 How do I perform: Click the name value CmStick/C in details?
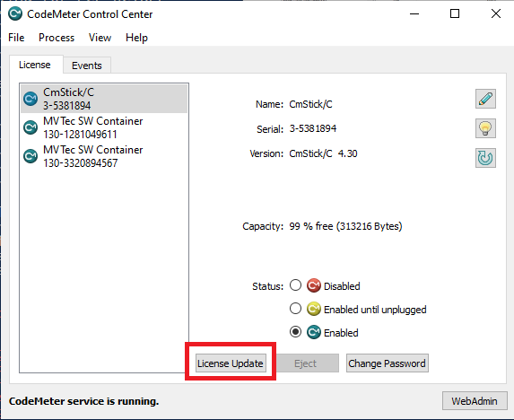pyautogui.click(x=310, y=104)
